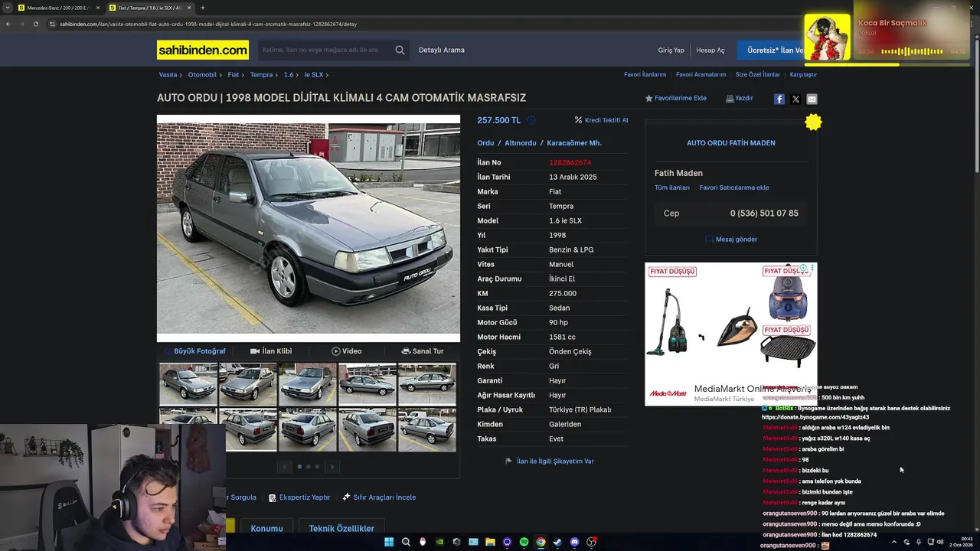Image resolution: width=980 pixels, height=551 pixels.
Task: Click Mesaj gönder
Action: coord(731,239)
